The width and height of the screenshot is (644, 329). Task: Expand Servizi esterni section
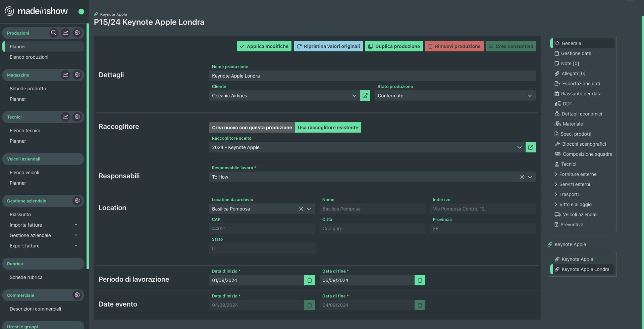pyautogui.click(x=582, y=184)
